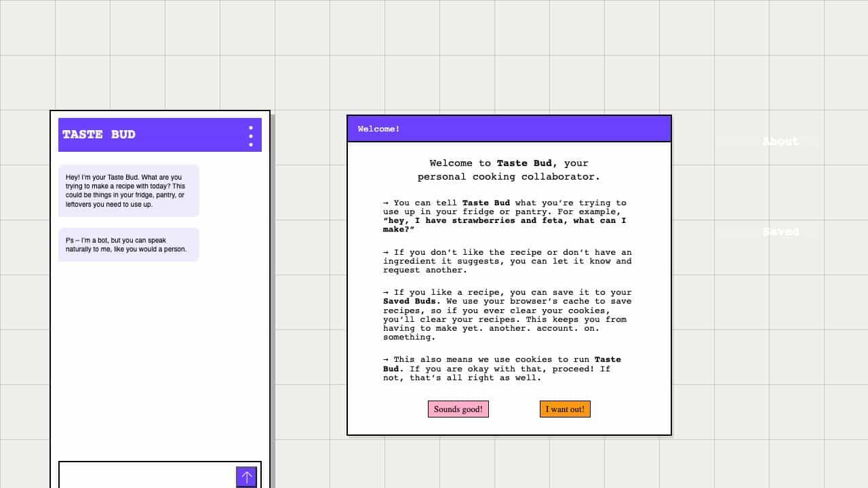Screen dimensions: 868x488
Task: Click the bold "Saved Buds" text
Action: pos(410,301)
